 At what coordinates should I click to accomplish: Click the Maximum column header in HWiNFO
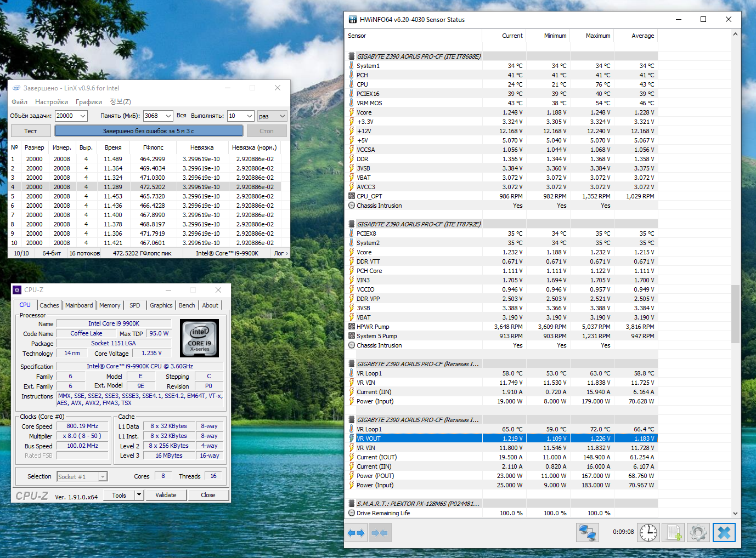pyautogui.click(x=592, y=36)
